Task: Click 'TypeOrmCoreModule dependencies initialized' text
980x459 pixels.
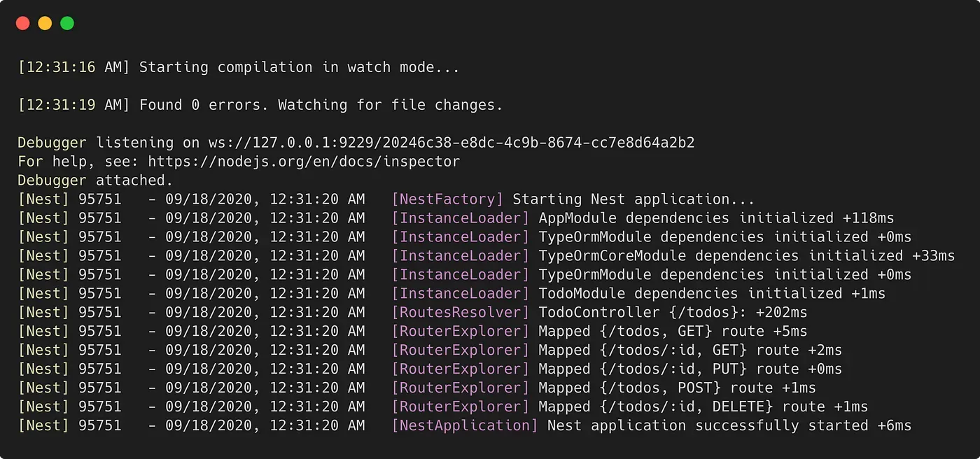Action: click(x=721, y=256)
